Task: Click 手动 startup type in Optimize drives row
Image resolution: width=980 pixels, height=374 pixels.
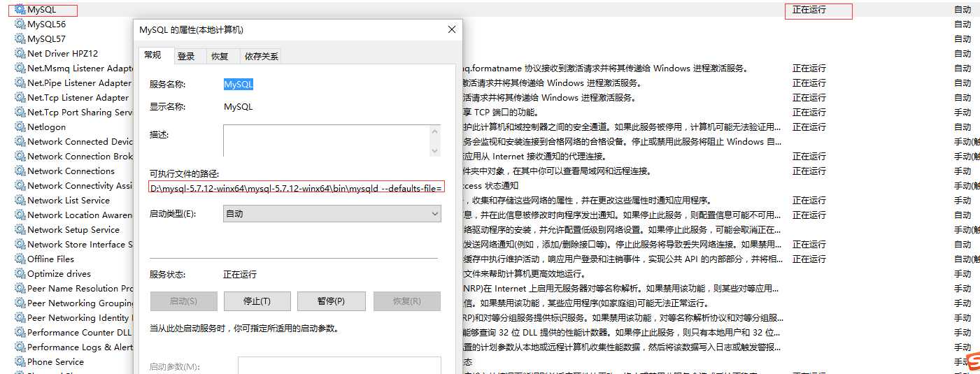Action: coord(963,274)
